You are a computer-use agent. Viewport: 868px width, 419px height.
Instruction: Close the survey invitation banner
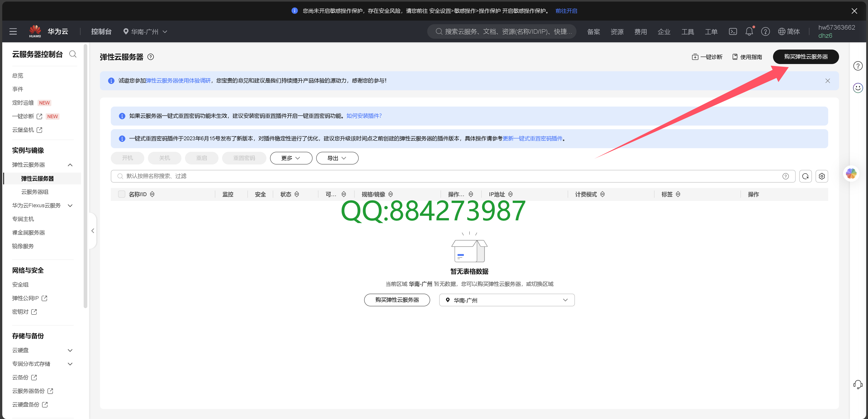[828, 81]
